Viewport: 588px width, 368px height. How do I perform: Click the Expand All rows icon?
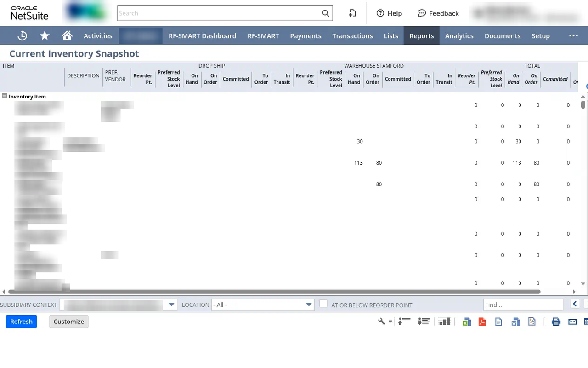point(424,322)
